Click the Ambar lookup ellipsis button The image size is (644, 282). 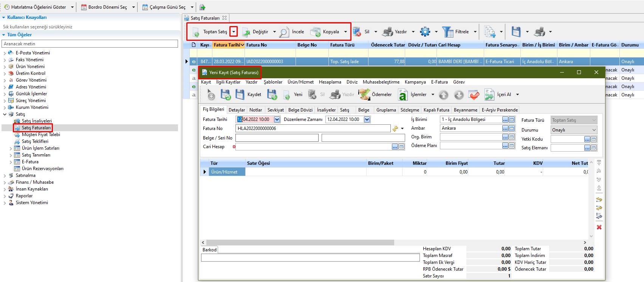[505, 128]
